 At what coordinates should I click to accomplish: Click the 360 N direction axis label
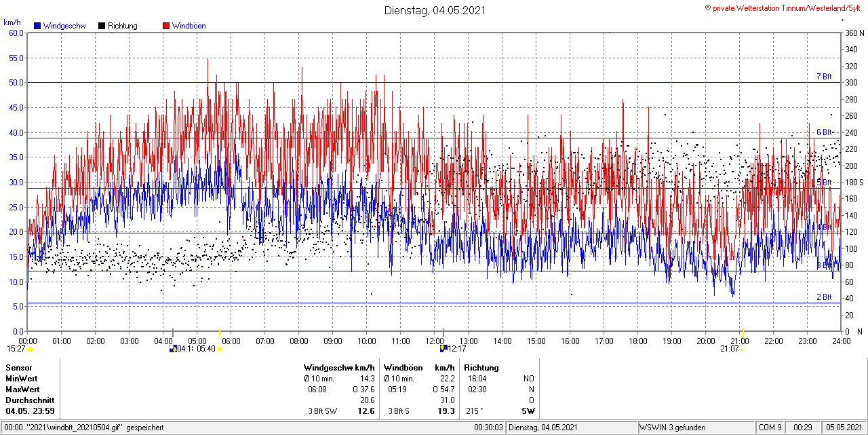pyautogui.click(x=854, y=33)
